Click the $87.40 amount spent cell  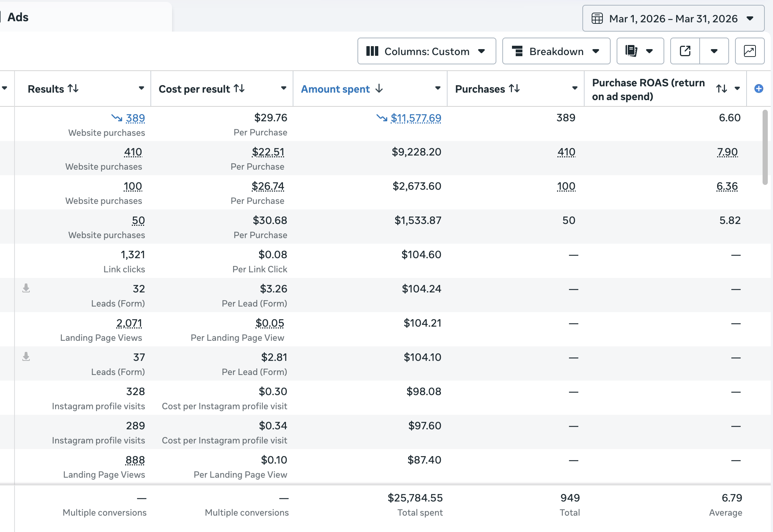point(424,460)
